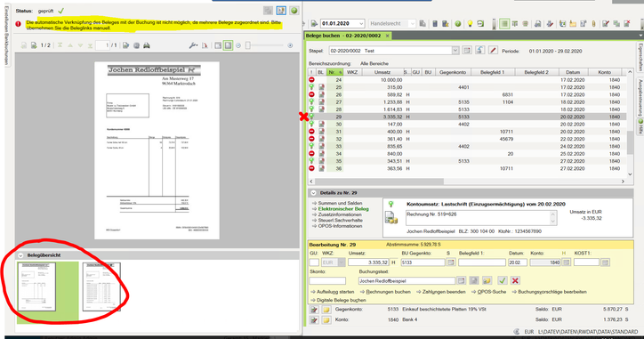Open tab list arrow at tab bar right
644x339 pixels.
point(640,36)
